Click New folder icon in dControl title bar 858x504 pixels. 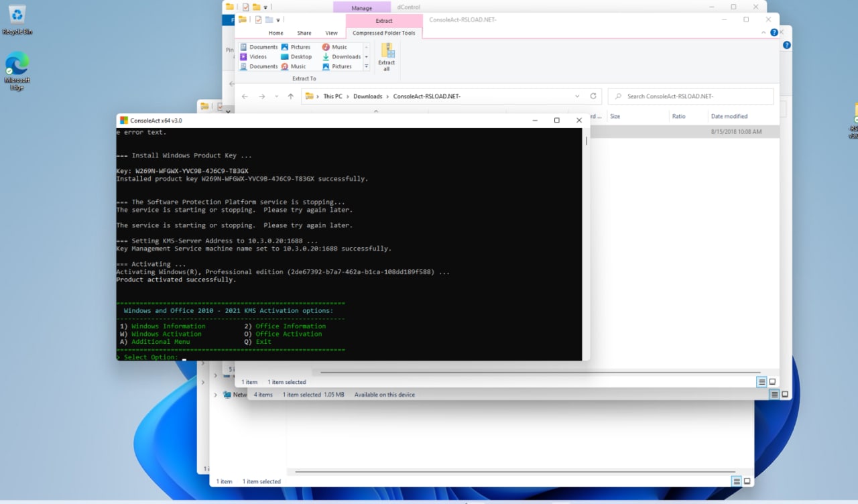pyautogui.click(x=256, y=7)
